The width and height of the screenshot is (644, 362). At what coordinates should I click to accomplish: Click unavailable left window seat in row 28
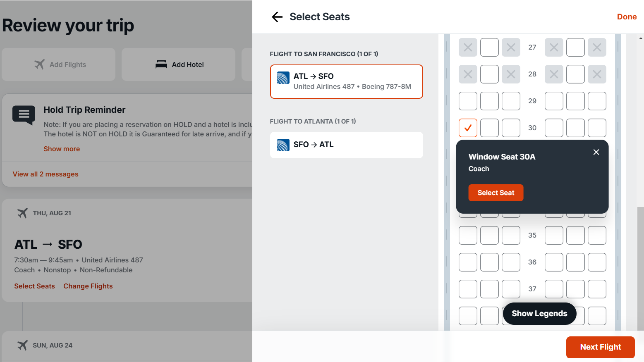pos(468,74)
